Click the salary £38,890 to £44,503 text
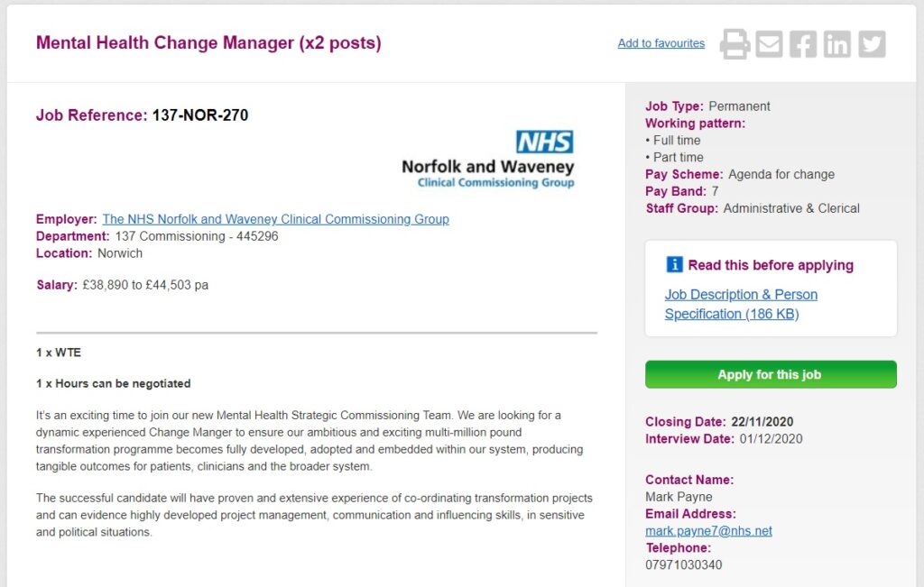Image resolution: width=924 pixels, height=587 pixels. [x=145, y=285]
